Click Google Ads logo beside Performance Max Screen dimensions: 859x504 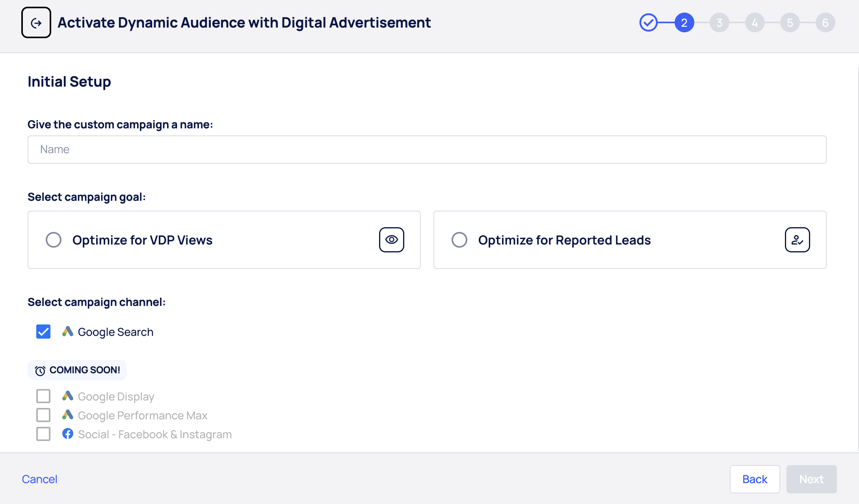[x=68, y=415]
